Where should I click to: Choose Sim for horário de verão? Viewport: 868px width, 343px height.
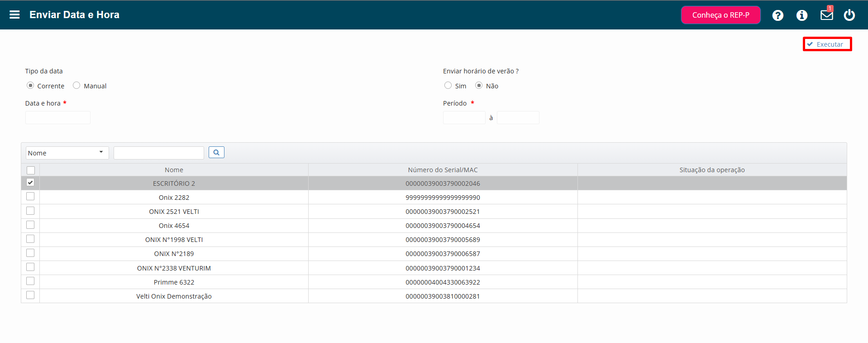[x=448, y=85]
